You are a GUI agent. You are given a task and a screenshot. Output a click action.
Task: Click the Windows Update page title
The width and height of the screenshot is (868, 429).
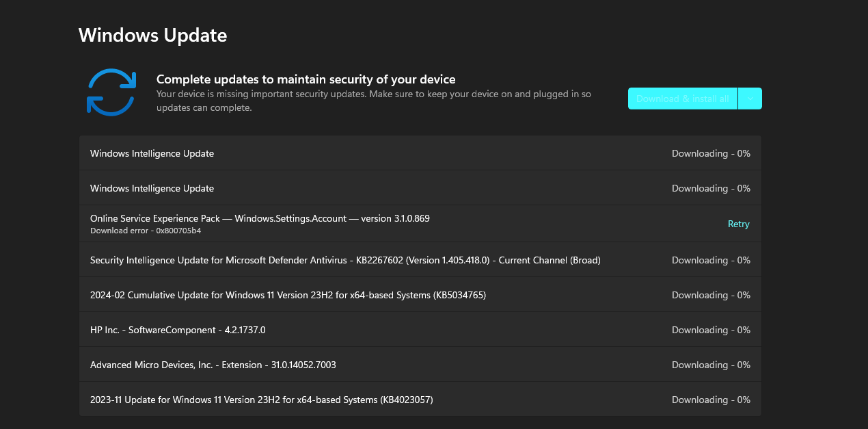152,35
